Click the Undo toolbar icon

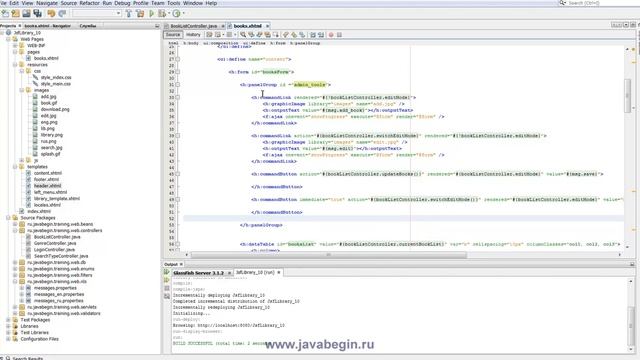click(51, 13)
